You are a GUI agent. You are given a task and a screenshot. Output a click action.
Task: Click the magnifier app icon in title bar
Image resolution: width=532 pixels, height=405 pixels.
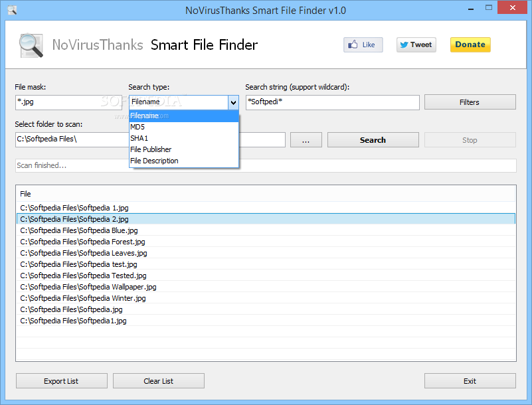(x=12, y=10)
